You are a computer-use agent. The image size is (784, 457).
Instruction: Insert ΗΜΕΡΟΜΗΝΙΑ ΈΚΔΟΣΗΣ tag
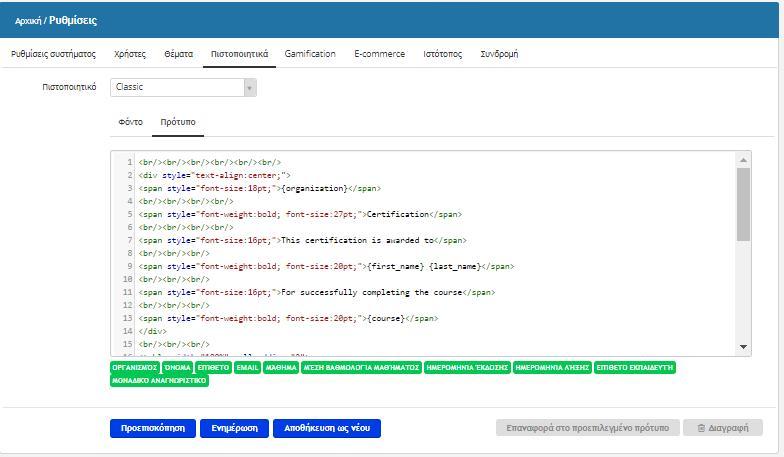point(468,368)
